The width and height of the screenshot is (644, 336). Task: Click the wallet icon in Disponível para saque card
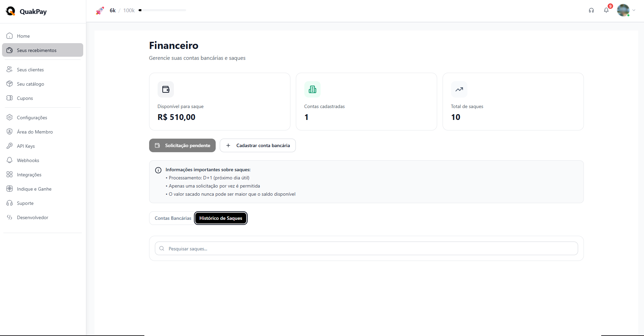166,89
